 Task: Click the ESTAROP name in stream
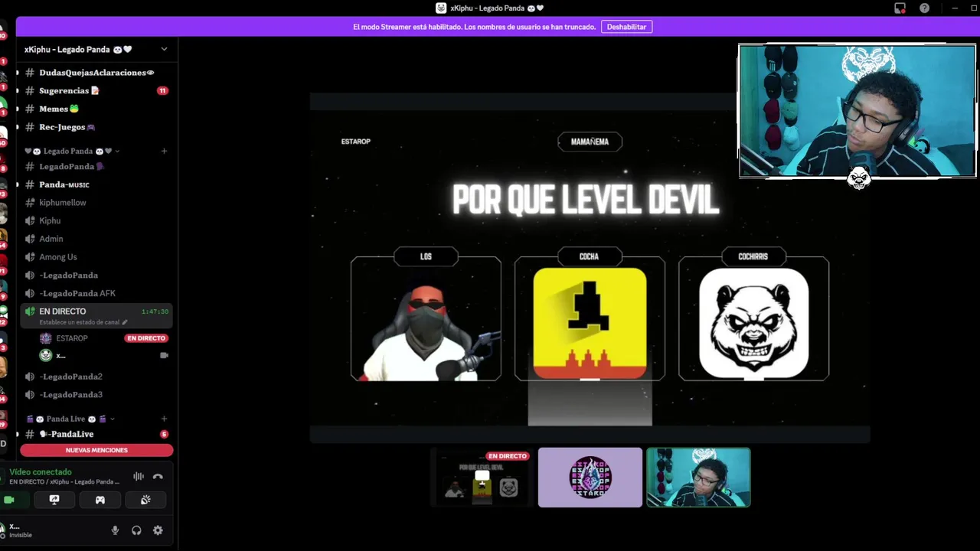point(355,142)
